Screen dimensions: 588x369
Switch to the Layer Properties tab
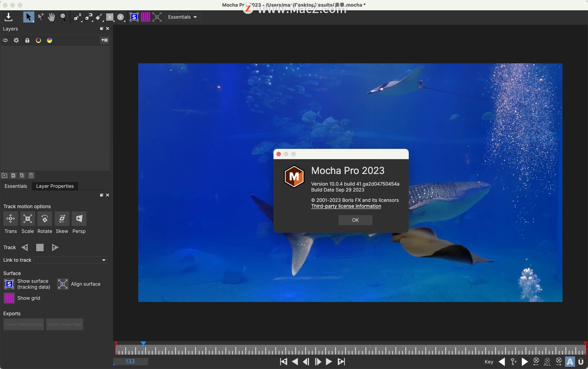pos(55,186)
